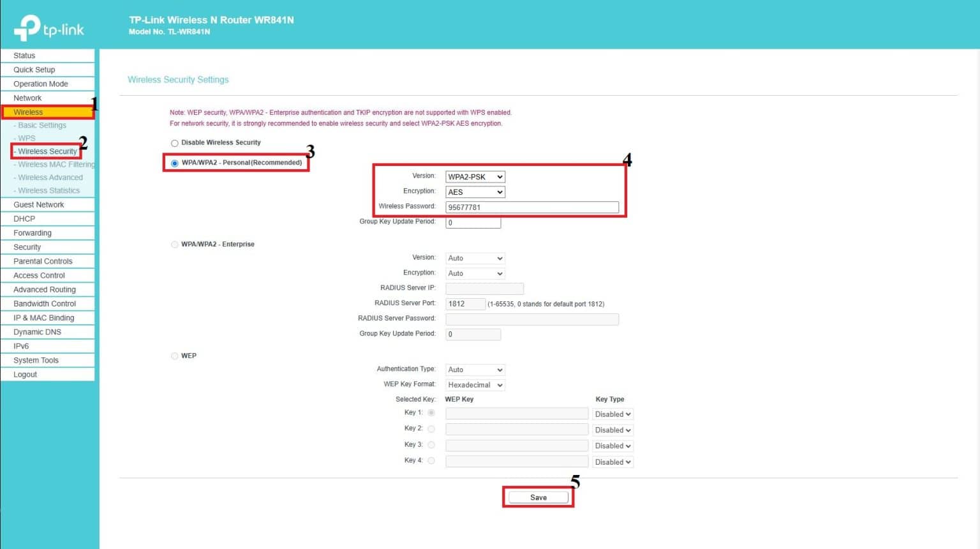The height and width of the screenshot is (549, 980).
Task: Click the Save button
Action: click(x=538, y=497)
